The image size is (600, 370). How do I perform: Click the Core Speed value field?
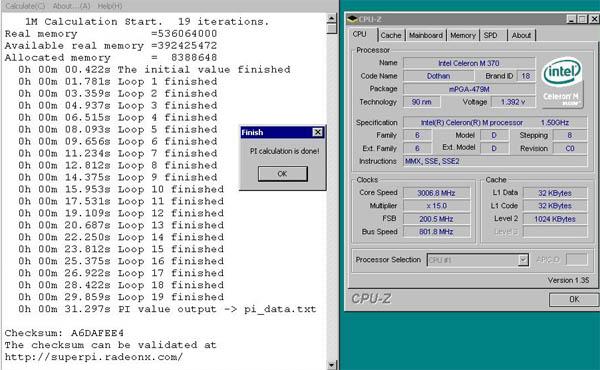tap(436, 193)
